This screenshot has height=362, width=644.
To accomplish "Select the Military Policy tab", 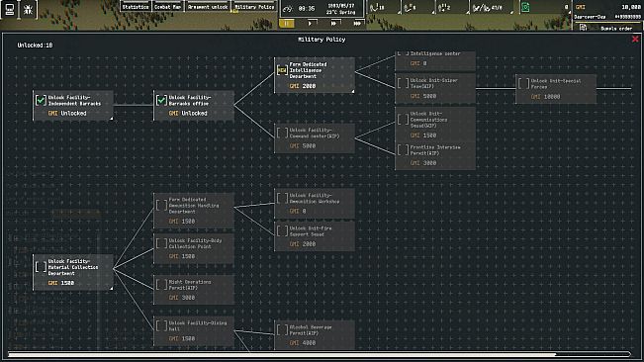I will pos(254,7).
